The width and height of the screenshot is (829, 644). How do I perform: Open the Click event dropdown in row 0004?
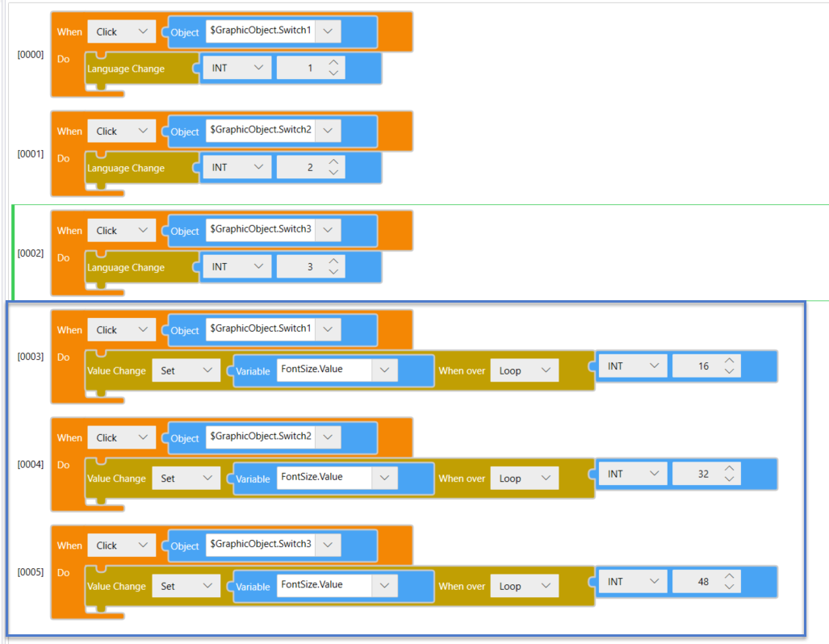122,437
